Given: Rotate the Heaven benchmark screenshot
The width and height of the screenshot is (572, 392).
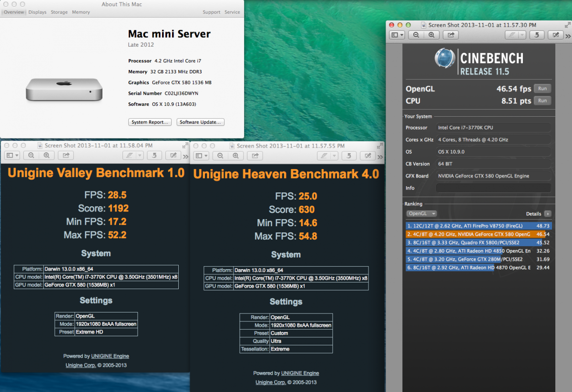Looking at the screenshot, I should [x=350, y=156].
